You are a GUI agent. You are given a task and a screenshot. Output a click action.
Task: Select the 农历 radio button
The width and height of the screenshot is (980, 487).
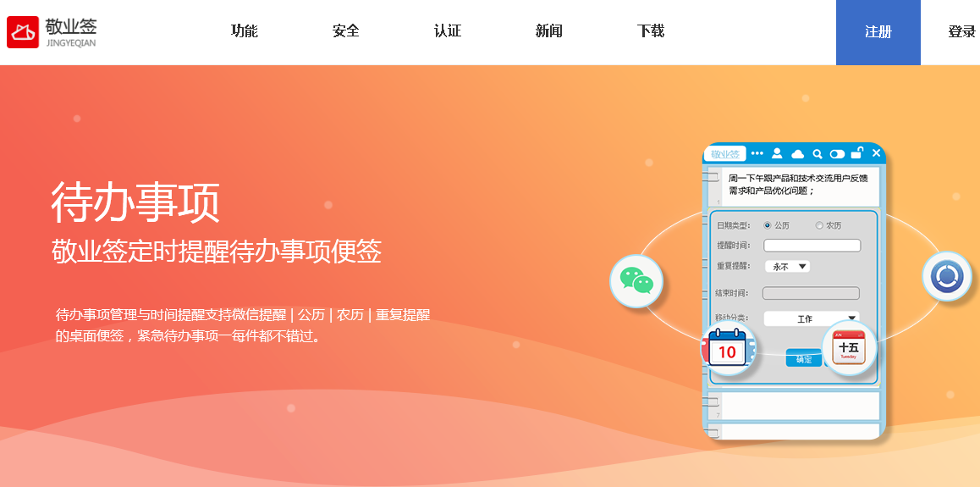(819, 225)
